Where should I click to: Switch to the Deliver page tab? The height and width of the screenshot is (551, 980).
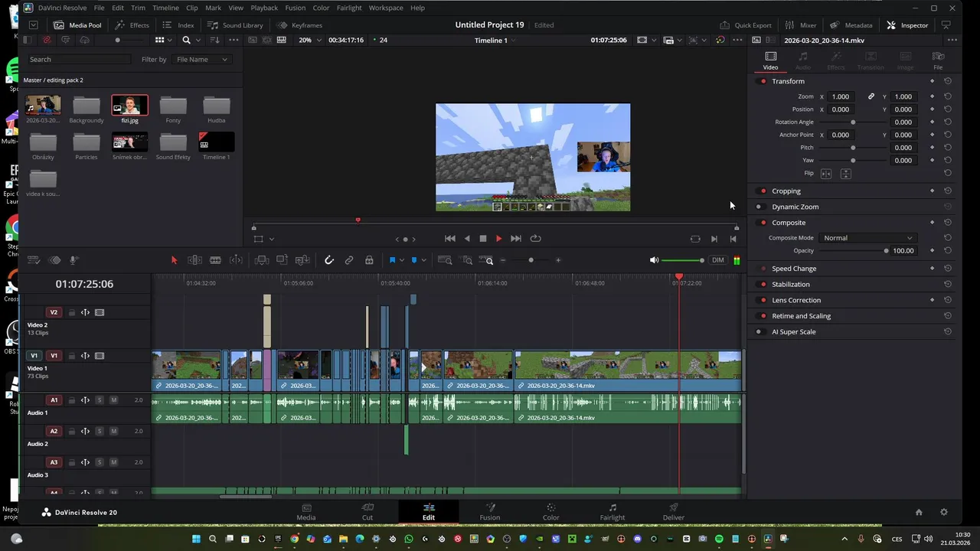(x=674, y=512)
